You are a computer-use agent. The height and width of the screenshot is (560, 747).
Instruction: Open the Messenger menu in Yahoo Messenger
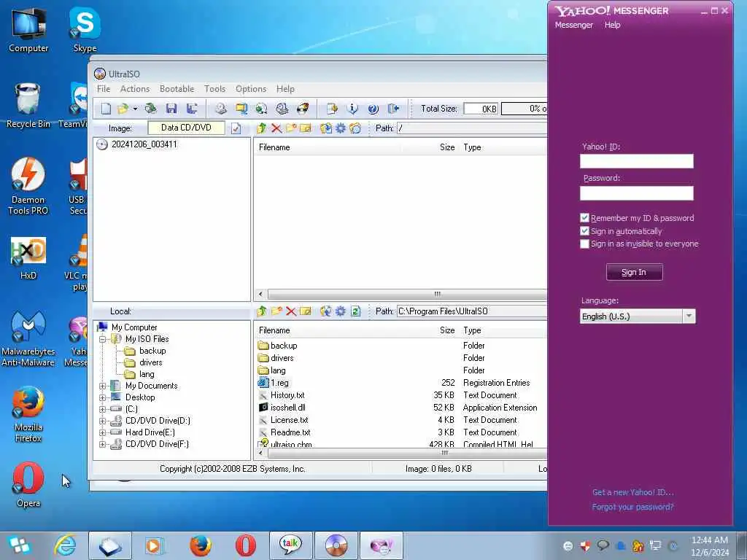[x=573, y=25]
